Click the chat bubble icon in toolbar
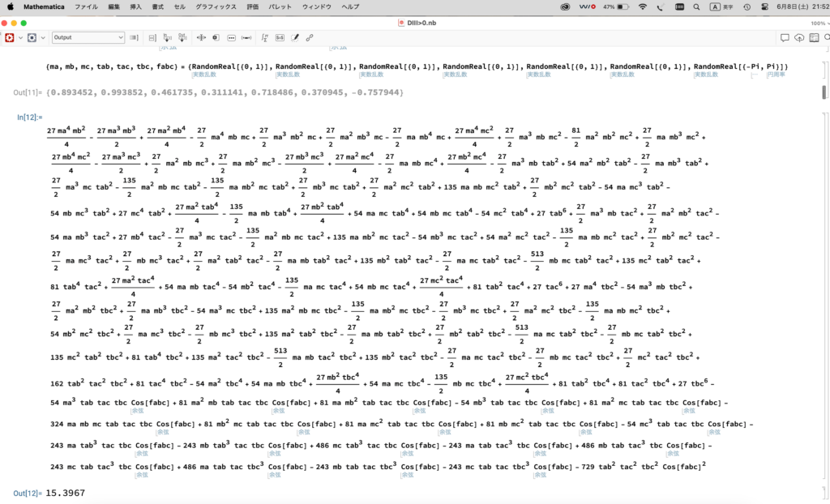The image size is (830, 504). [784, 37]
